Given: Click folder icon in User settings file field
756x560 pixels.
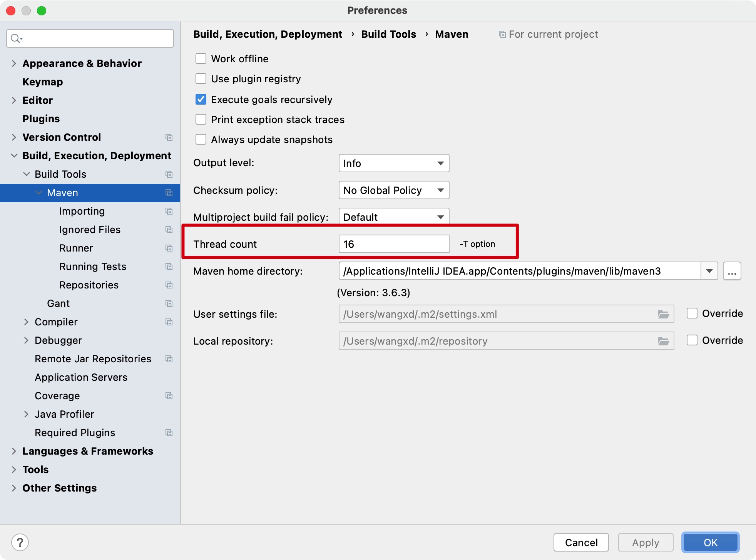Looking at the screenshot, I should (x=663, y=314).
